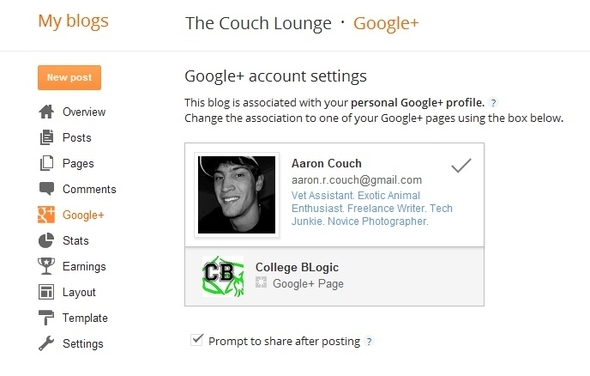Viewport: 590px width, 376px height.
Task: Select the Aaron Couch profile checkmark
Action: 461,165
